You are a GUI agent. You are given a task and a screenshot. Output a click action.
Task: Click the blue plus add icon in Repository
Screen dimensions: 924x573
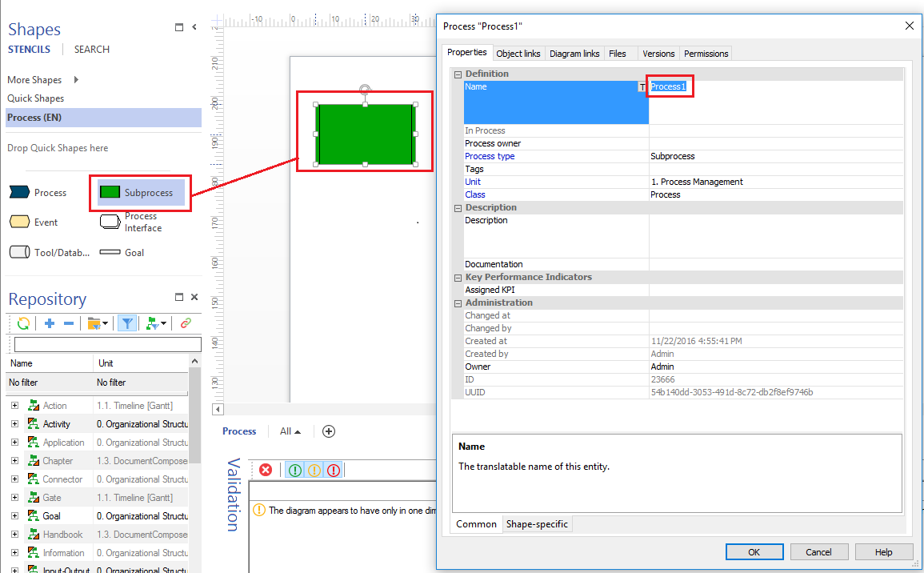(x=50, y=323)
